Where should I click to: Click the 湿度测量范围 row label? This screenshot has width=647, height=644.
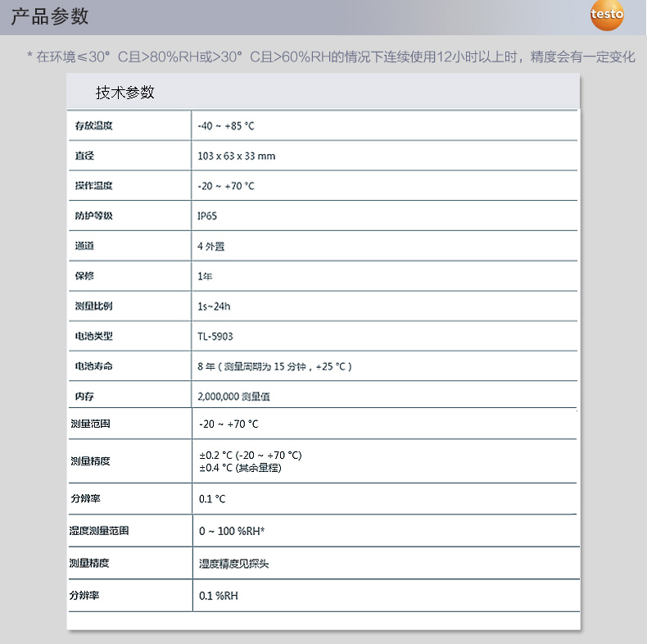99,531
